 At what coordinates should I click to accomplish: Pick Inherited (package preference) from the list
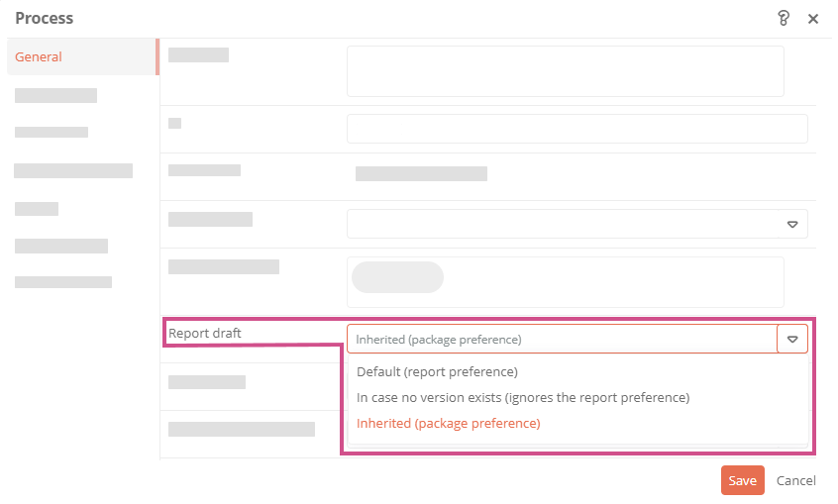coord(448,423)
